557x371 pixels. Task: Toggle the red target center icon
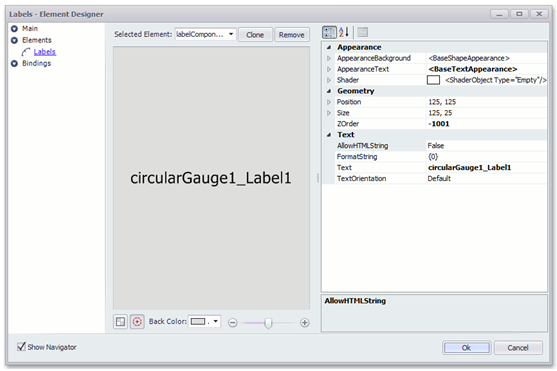click(x=137, y=322)
